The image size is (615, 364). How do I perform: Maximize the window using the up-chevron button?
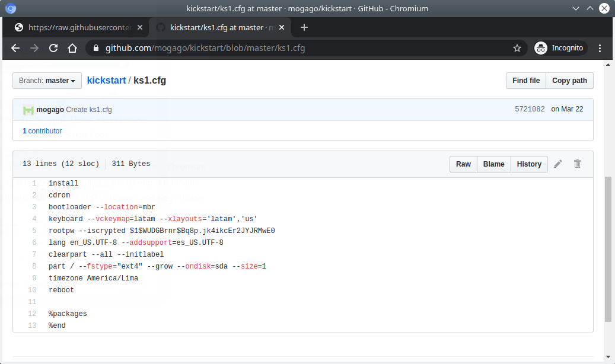[x=590, y=8]
